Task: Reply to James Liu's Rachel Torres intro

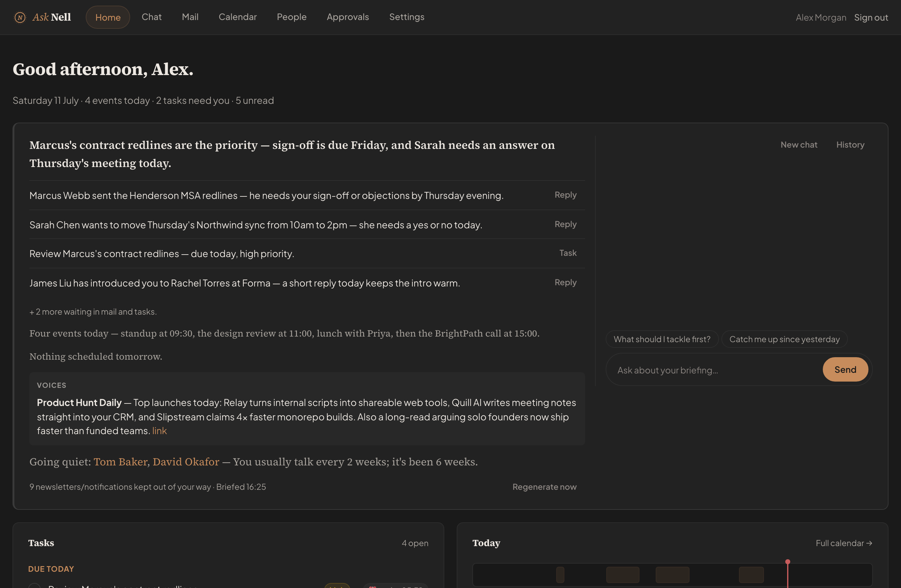Action: tap(565, 283)
